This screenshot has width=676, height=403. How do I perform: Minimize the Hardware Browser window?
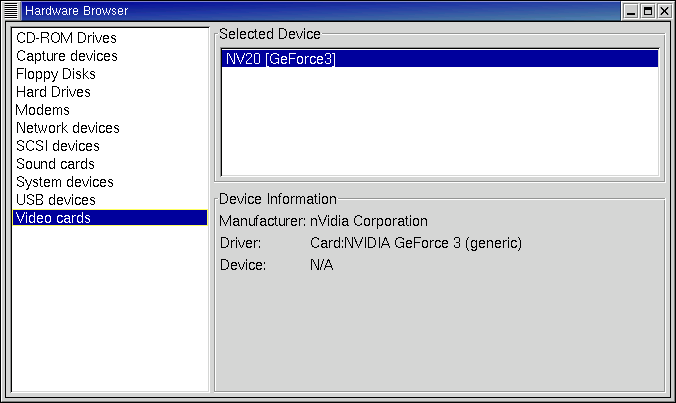coord(631,11)
